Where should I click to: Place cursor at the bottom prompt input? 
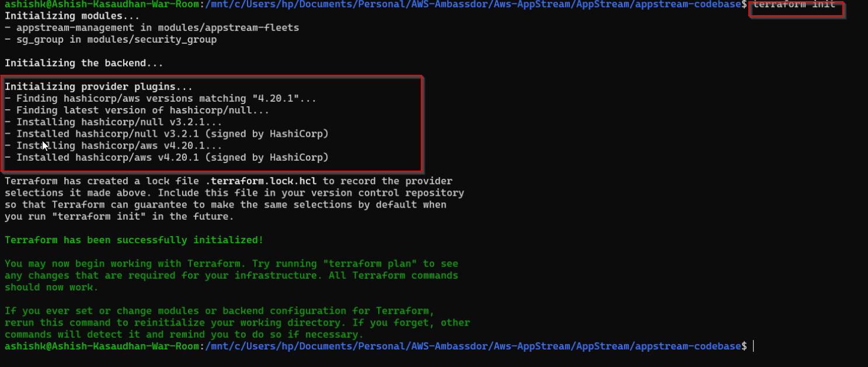[x=754, y=346]
